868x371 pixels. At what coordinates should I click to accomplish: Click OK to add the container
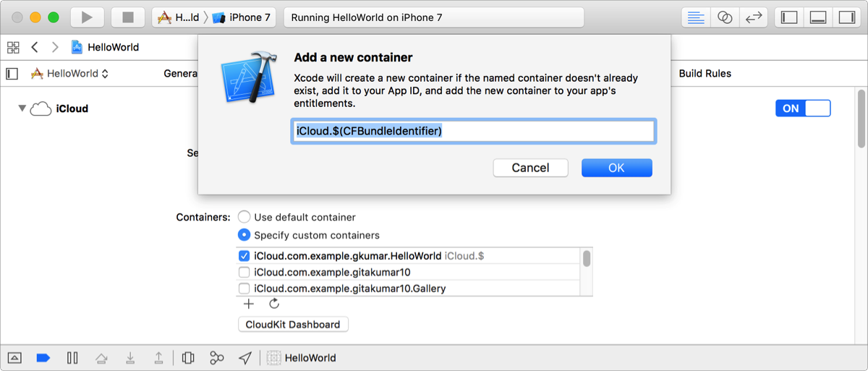(x=616, y=168)
